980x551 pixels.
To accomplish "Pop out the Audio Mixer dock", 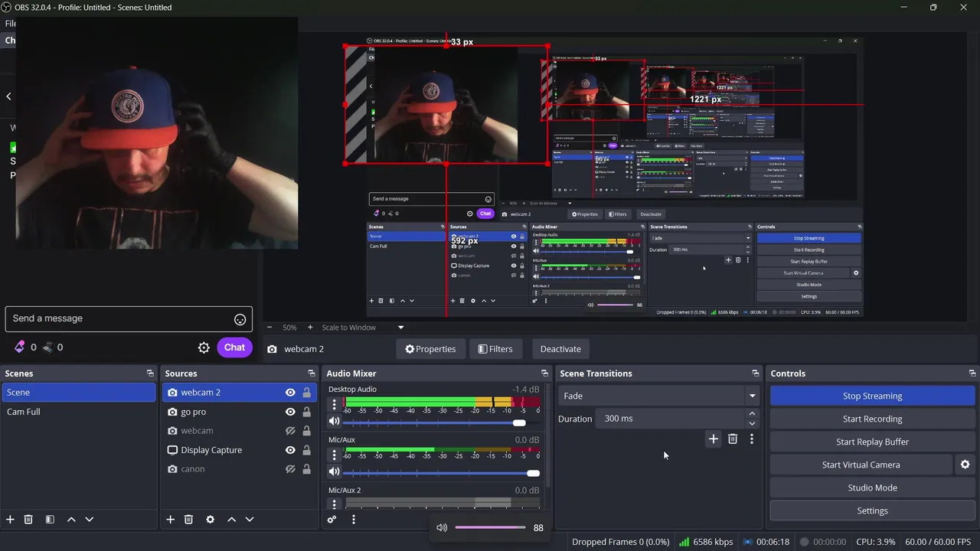I will point(544,373).
